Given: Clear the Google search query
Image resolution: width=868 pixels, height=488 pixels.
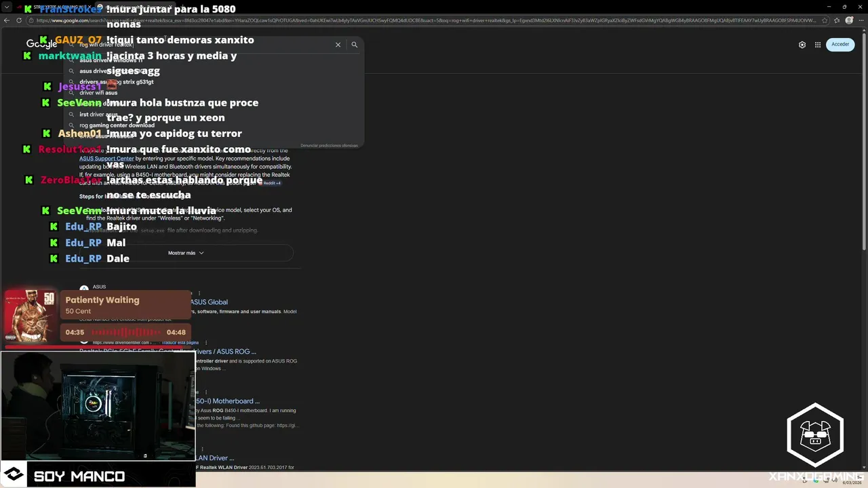Looking at the screenshot, I should [338, 45].
